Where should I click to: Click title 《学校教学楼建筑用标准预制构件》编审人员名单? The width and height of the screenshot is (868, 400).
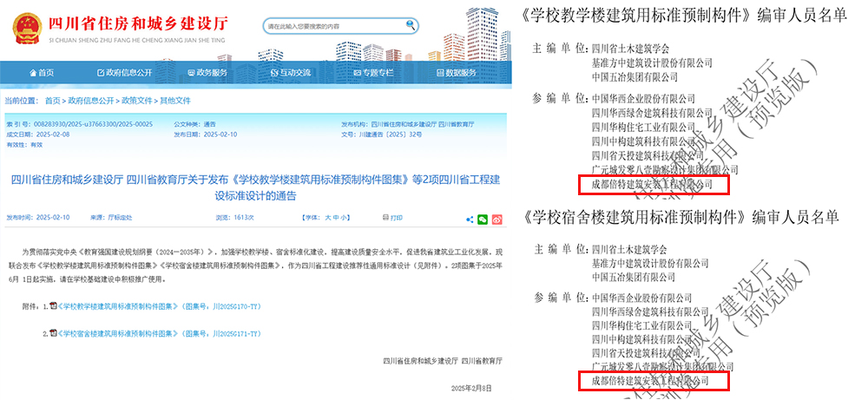[684, 16]
